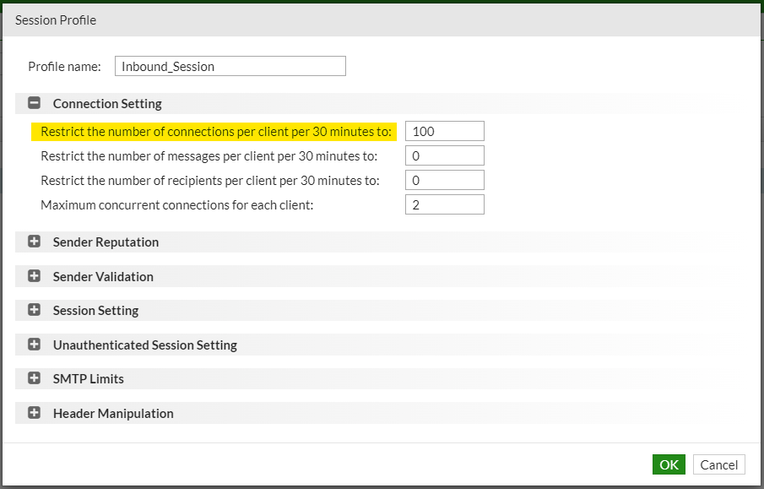764x489 pixels.
Task: Click the Sender Validation heading text
Action: pyautogui.click(x=103, y=276)
